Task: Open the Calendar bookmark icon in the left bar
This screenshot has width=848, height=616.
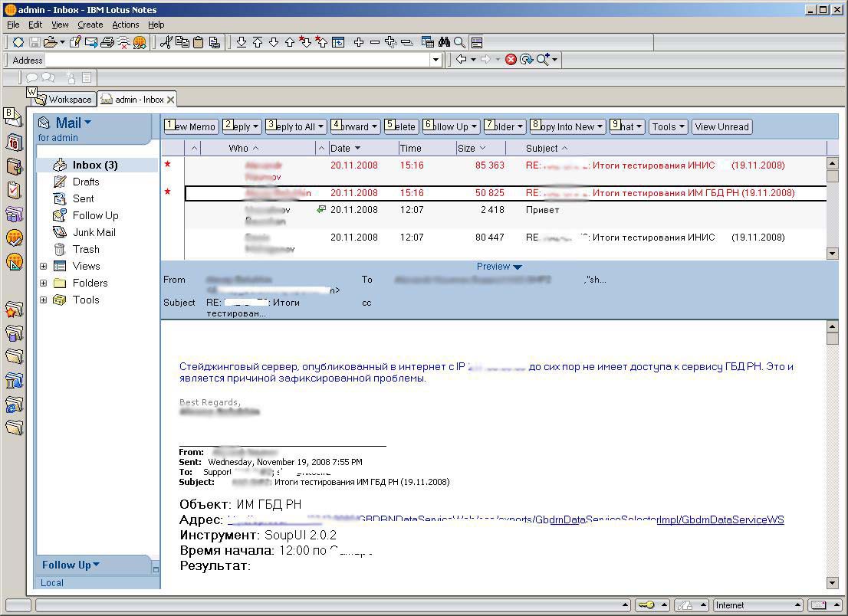Action: coord(14,142)
